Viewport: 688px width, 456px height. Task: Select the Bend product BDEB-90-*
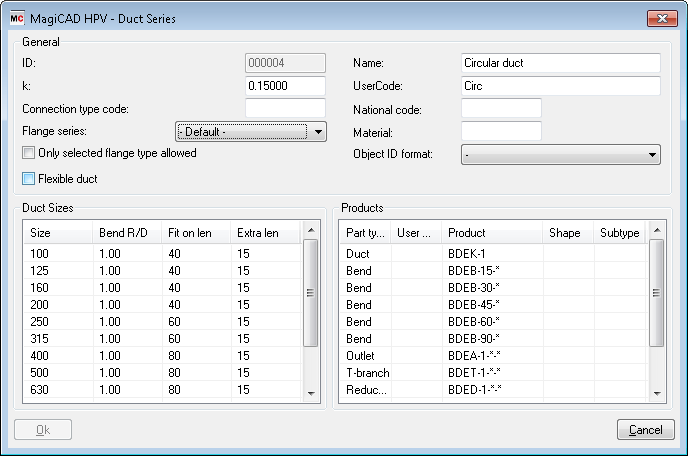click(493, 339)
